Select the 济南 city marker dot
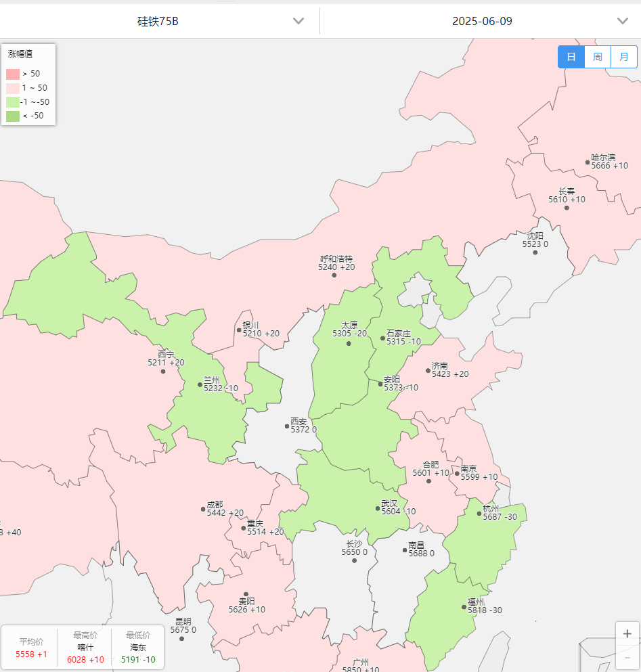Image resolution: width=641 pixels, height=672 pixels. pos(428,370)
